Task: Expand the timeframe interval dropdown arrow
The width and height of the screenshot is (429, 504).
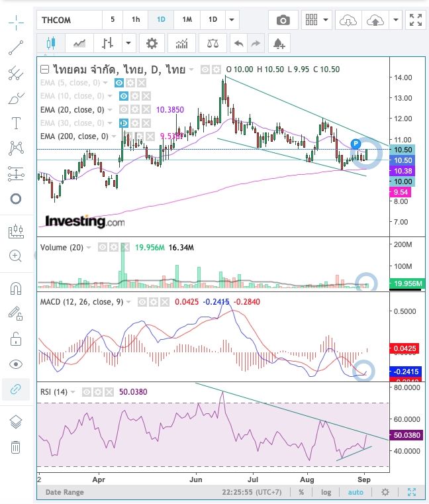Action: (231, 20)
